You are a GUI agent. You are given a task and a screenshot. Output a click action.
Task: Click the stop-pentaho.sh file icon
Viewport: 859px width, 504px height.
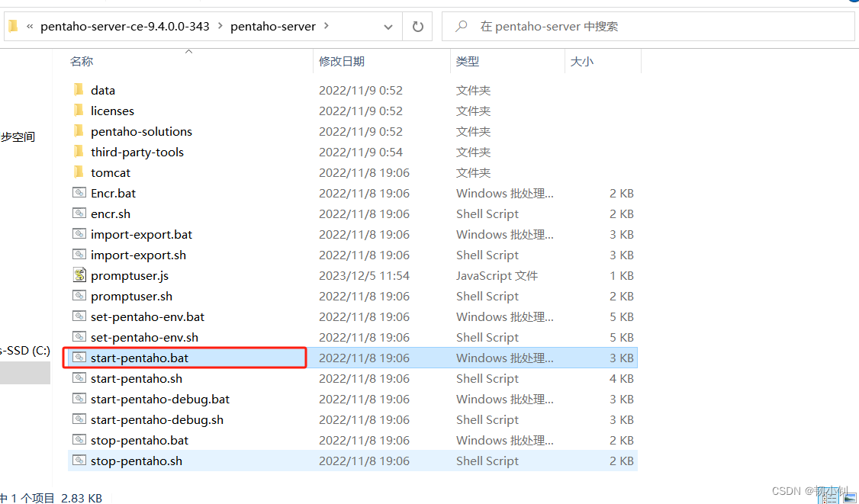tap(79, 461)
